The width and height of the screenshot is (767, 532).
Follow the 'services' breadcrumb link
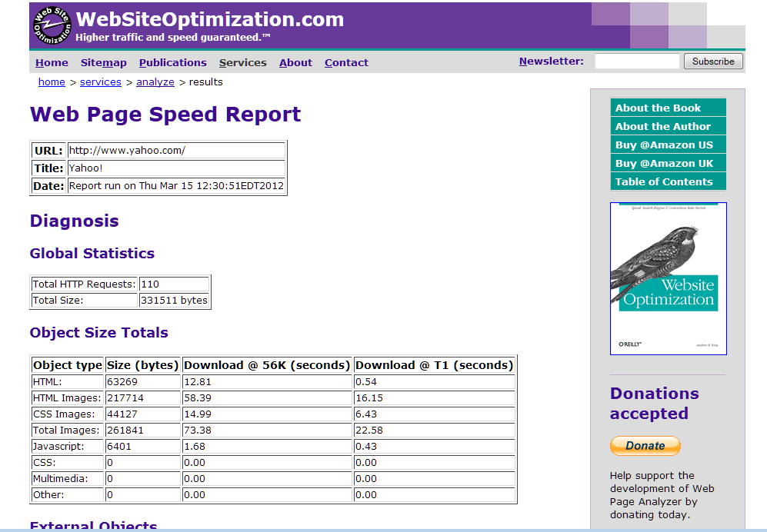pyautogui.click(x=101, y=81)
